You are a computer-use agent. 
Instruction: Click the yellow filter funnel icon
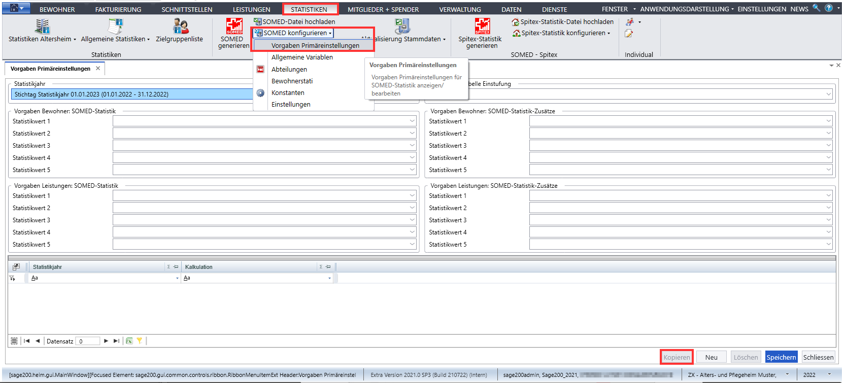point(139,341)
